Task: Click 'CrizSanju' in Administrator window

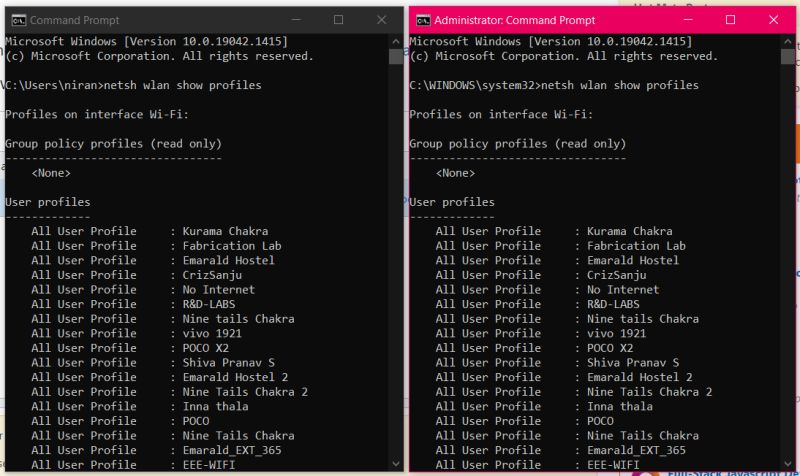Action: pos(616,275)
